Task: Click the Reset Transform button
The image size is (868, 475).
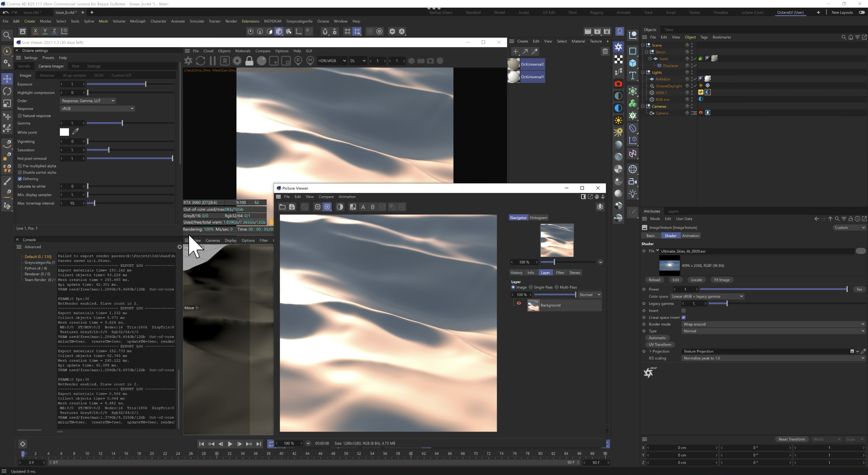Action: [791, 439]
